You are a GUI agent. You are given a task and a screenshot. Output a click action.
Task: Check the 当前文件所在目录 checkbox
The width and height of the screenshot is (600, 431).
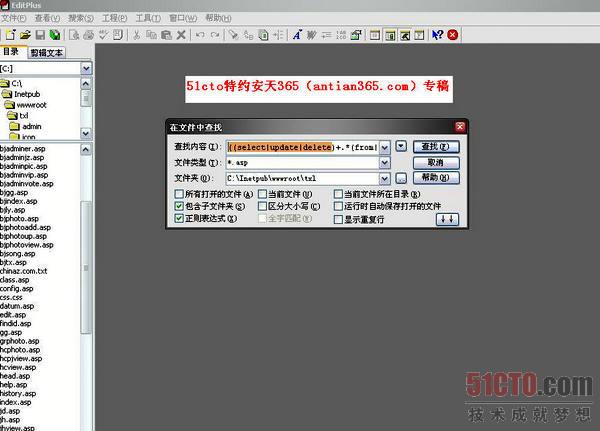click(338, 194)
